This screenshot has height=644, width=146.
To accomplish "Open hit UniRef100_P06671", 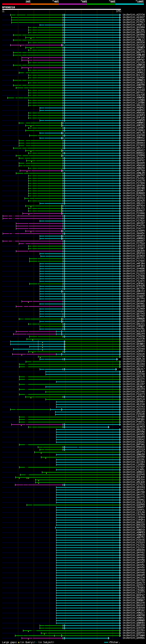I will (x=134, y=422).
